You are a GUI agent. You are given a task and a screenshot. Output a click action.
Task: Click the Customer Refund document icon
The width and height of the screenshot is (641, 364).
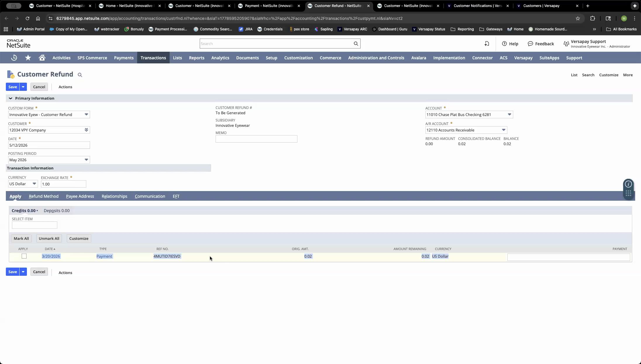point(11,74)
